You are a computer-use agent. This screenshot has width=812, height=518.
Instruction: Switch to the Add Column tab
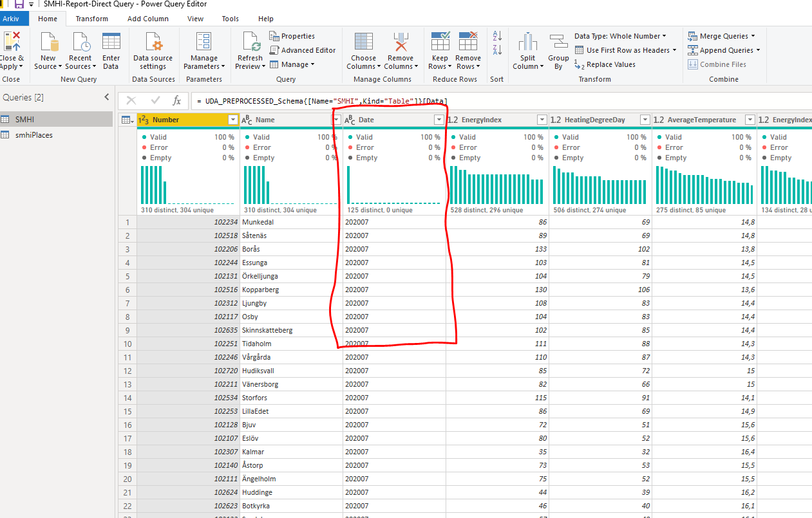148,19
